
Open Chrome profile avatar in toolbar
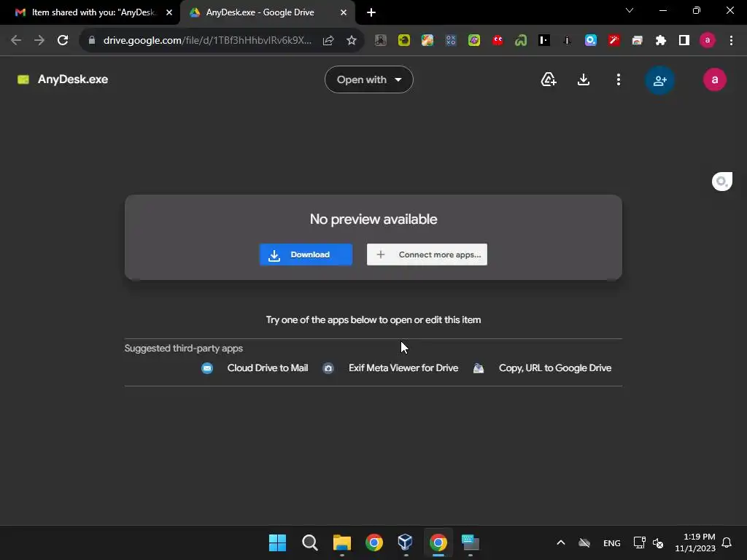click(708, 41)
